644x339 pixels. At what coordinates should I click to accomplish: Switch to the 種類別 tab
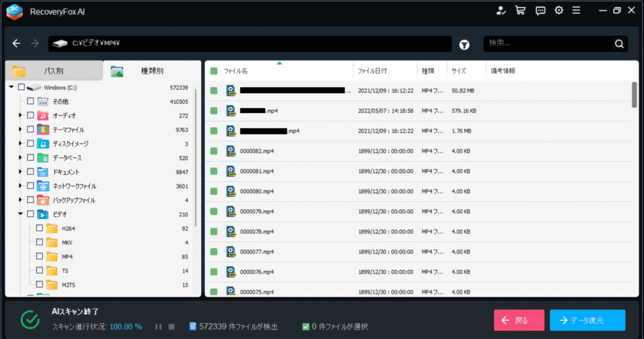click(x=152, y=70)
